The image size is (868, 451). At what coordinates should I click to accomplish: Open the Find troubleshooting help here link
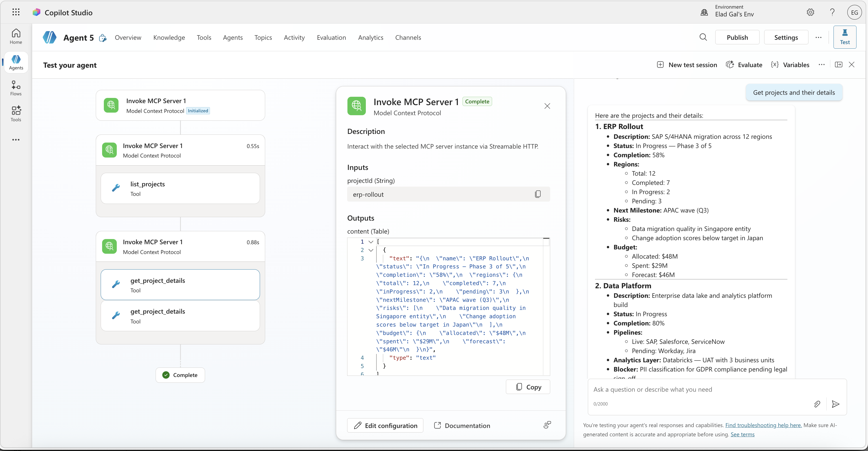coord(763,425)
